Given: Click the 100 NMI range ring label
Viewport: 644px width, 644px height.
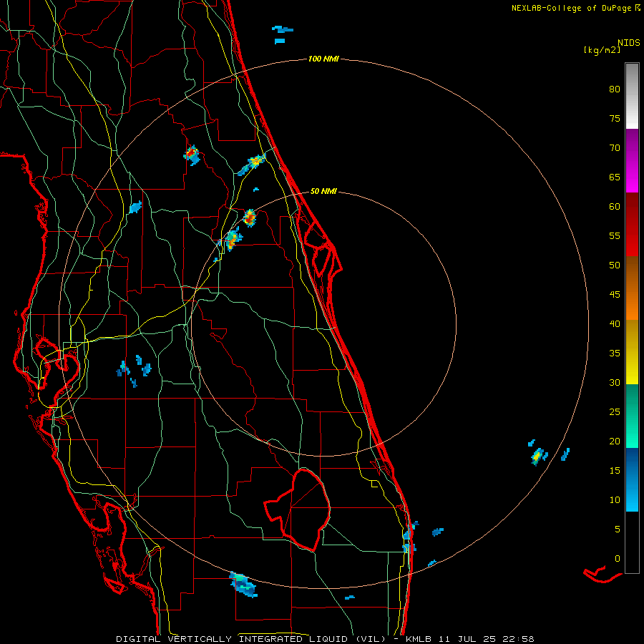Looking at the screenshot, I should (323, 59).
